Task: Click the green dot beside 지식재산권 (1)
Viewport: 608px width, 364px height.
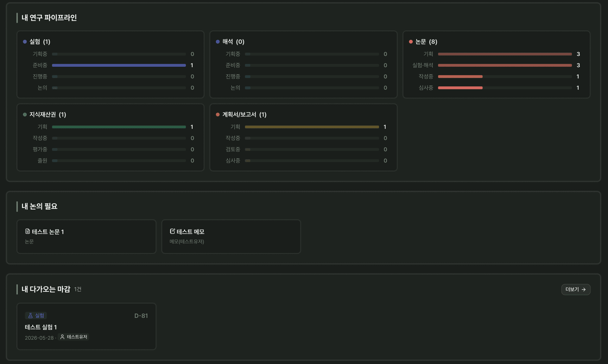Action: click(x=25, y=115)
